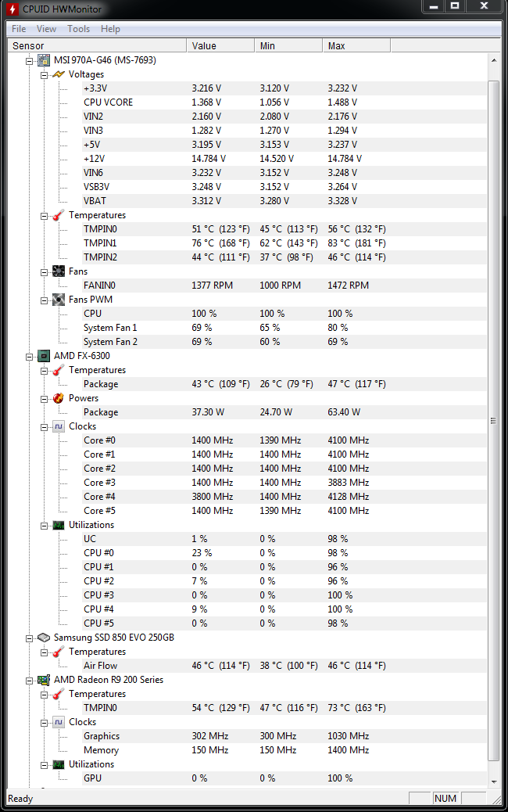Screen dimensions: 508x812
Task: Collapse the Fans section
Action: tap(44, 272)
